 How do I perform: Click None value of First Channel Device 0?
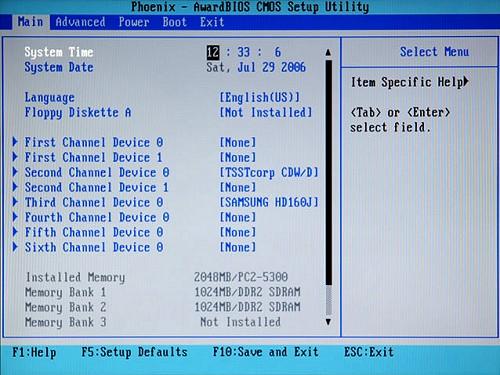238,142
